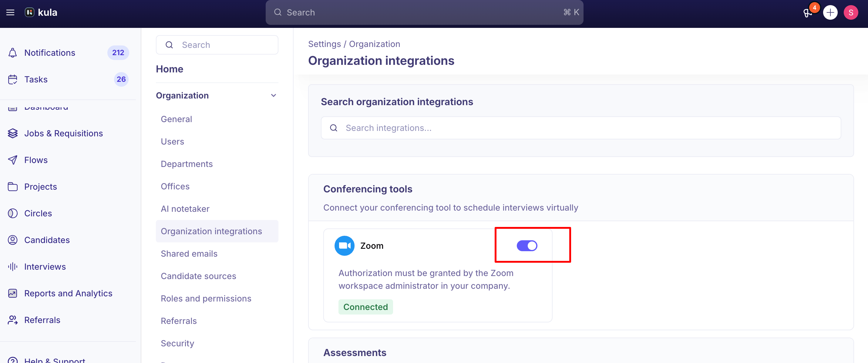Open Offices settings
This screenshot has width=868, height=363.
(175, 186)
